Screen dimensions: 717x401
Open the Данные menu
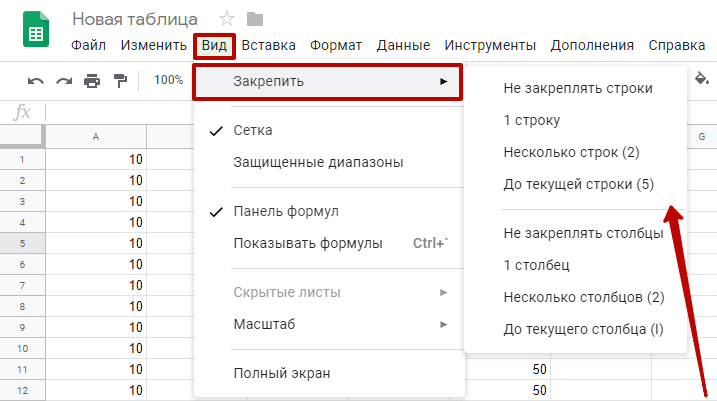(x=403, y=45)
